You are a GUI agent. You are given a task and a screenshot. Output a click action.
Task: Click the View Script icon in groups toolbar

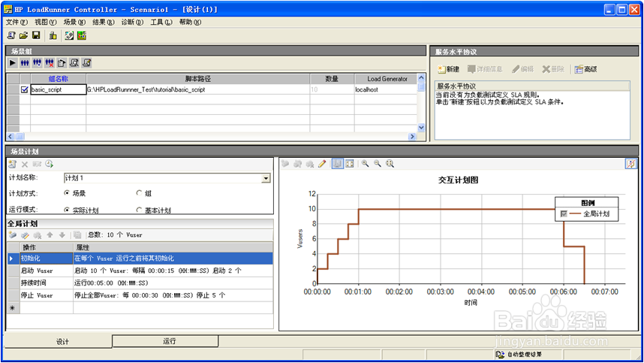click(x=86, y=63)
